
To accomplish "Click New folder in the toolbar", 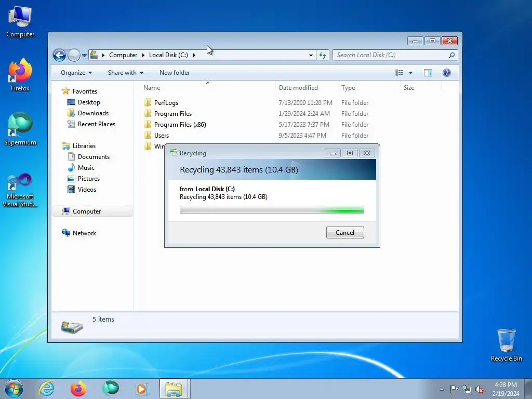I will [175, 73].
